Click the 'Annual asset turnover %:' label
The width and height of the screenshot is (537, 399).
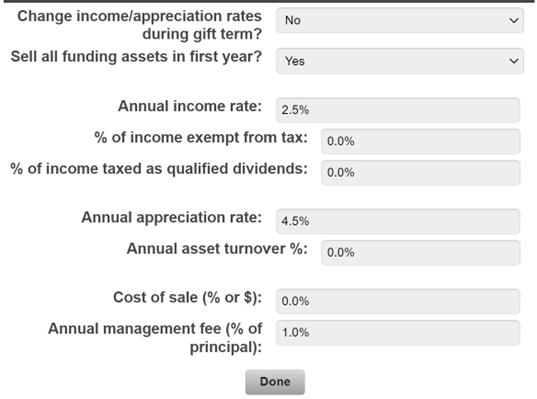pos(217,249)
